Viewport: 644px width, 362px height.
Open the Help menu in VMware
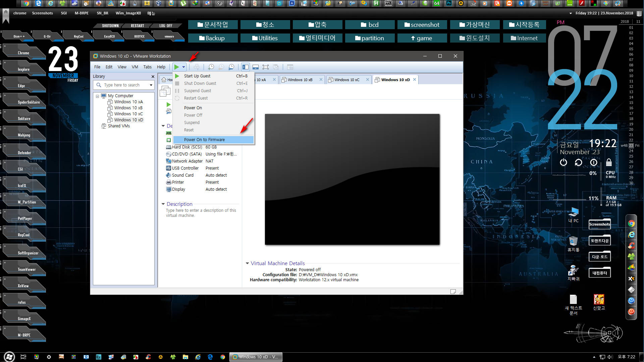click(161, 67)
